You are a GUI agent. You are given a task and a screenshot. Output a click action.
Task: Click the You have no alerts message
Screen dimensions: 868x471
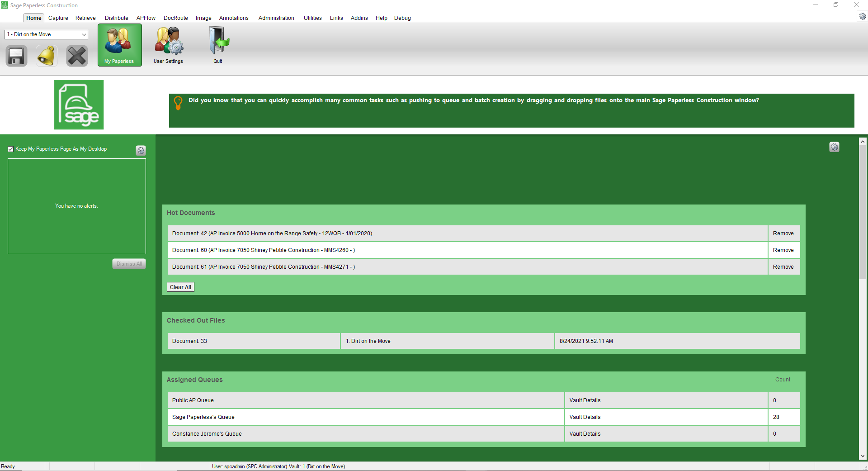76,206
